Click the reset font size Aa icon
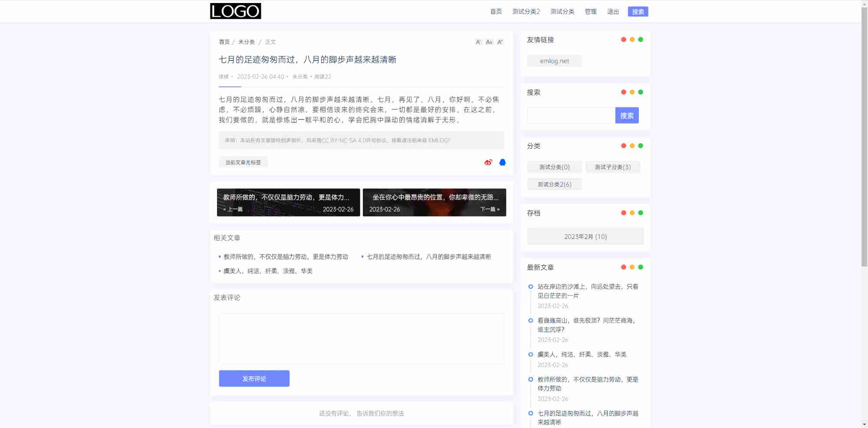 click(x=489, y=42)
